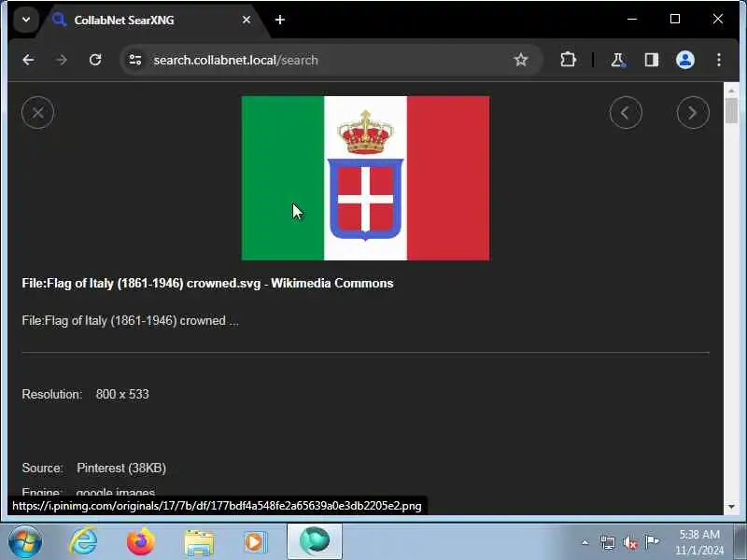Image resolution: width=747 pixels, height=560 pixels.
Task: Open a new browser tab
Action: 280,20
